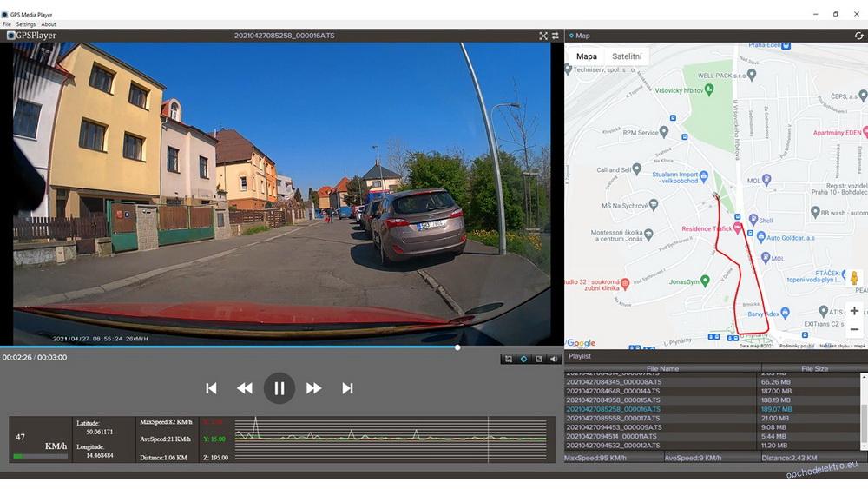Click the Google logo on map
The width and height of the screenshot is (868, 489).
pos(581,343)
